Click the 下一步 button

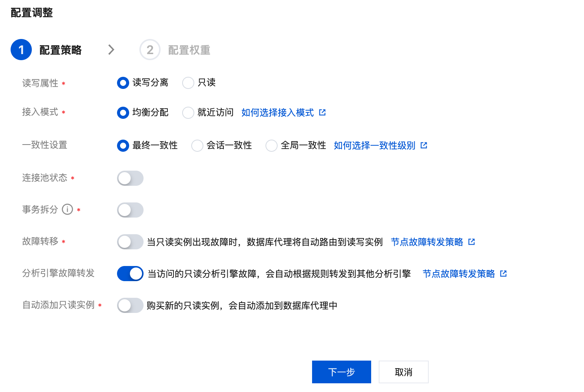[341, 372]
